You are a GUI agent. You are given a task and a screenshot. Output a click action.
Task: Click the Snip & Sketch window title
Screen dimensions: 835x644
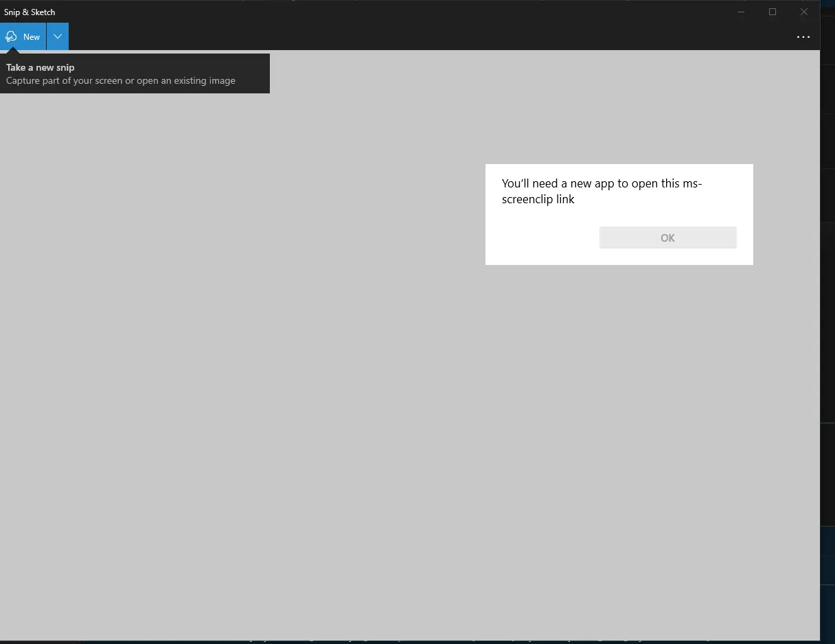point(30,12)
